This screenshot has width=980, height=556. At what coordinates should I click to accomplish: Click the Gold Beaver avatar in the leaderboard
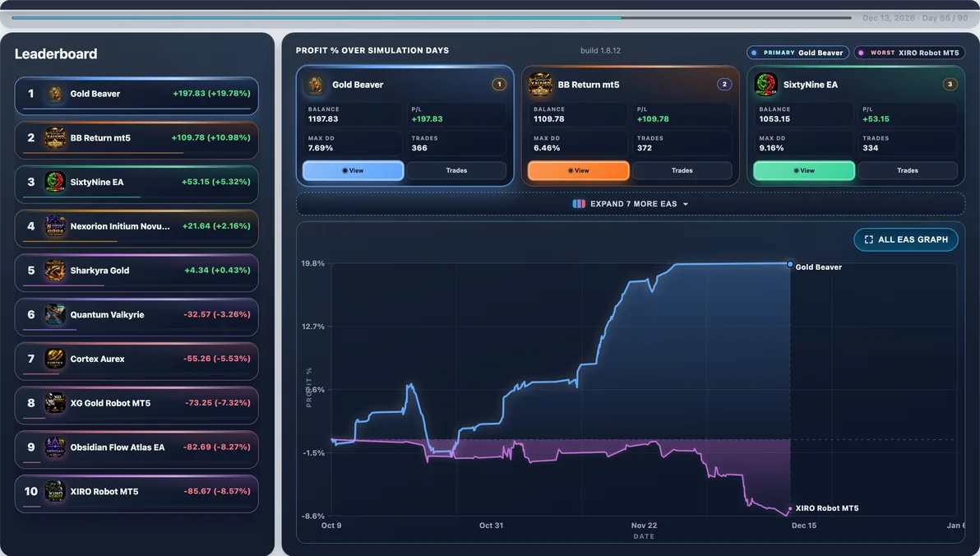tap(55, 94)
